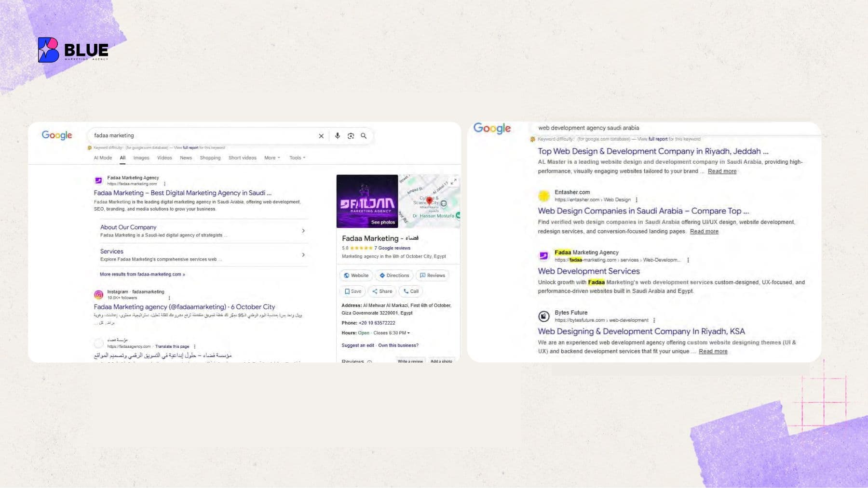This screenshot has height=488, width=868.
Task: Expand business hours next to Closes 6:30 PM
Action: pyautogui.click(x=408, y=333)
